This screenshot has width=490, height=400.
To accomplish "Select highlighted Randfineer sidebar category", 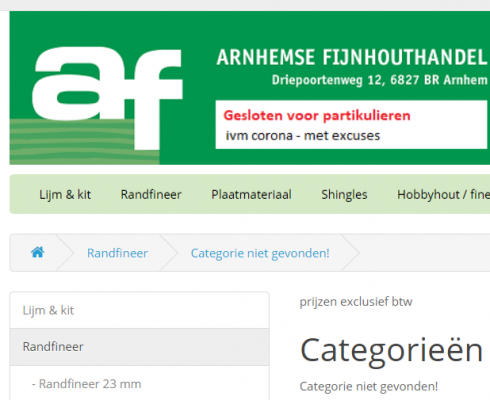I will click(140, 347).
